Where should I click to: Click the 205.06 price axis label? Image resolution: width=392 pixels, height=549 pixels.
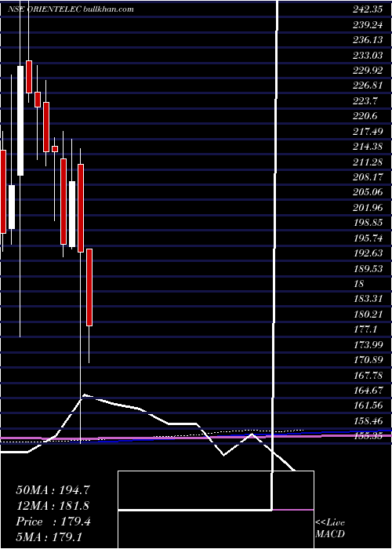pyautogui.click(x=367, y=192)
